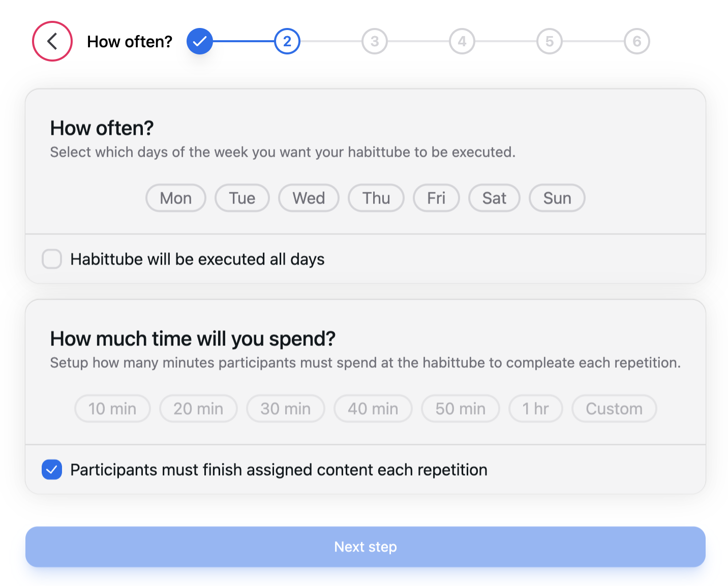Screen dimensions: 728x586
Task: Select Sat as execution day
Action: (x=494, y=198)
